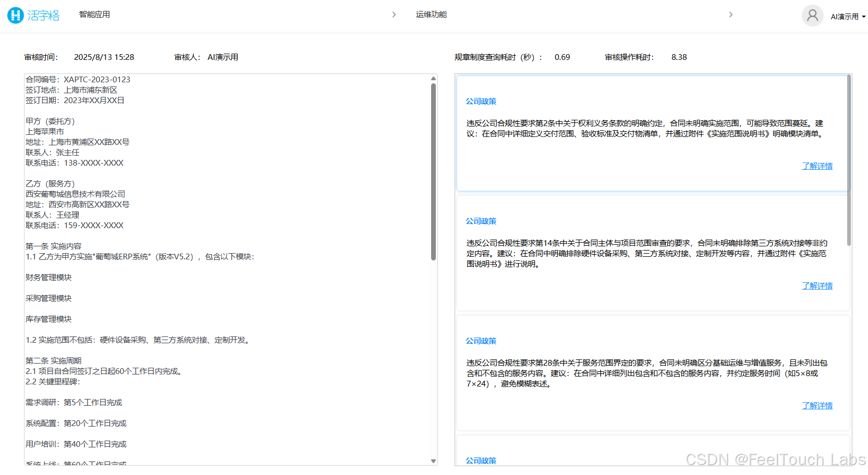
Task: Click the 需求调研：第5个工作日完成 line
Action: [74, 403]
